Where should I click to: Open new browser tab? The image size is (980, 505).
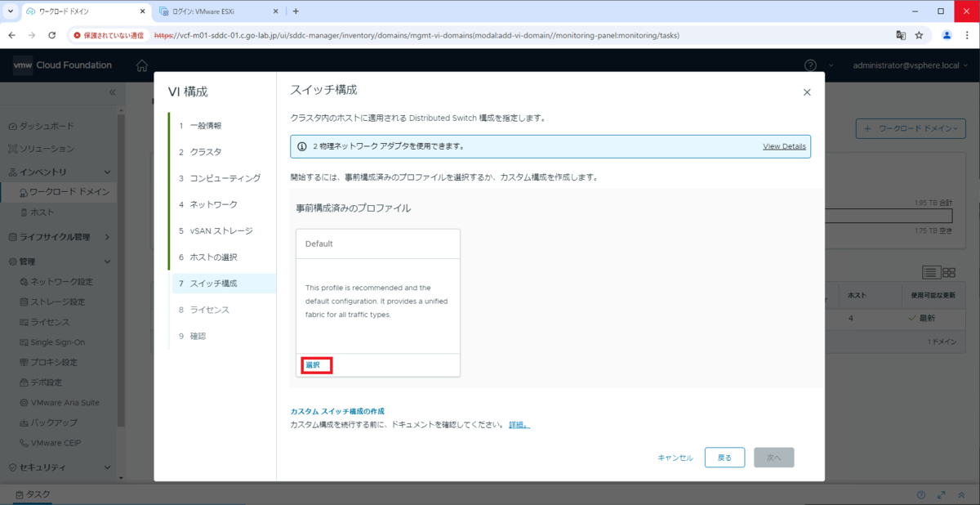click(296, 11)
